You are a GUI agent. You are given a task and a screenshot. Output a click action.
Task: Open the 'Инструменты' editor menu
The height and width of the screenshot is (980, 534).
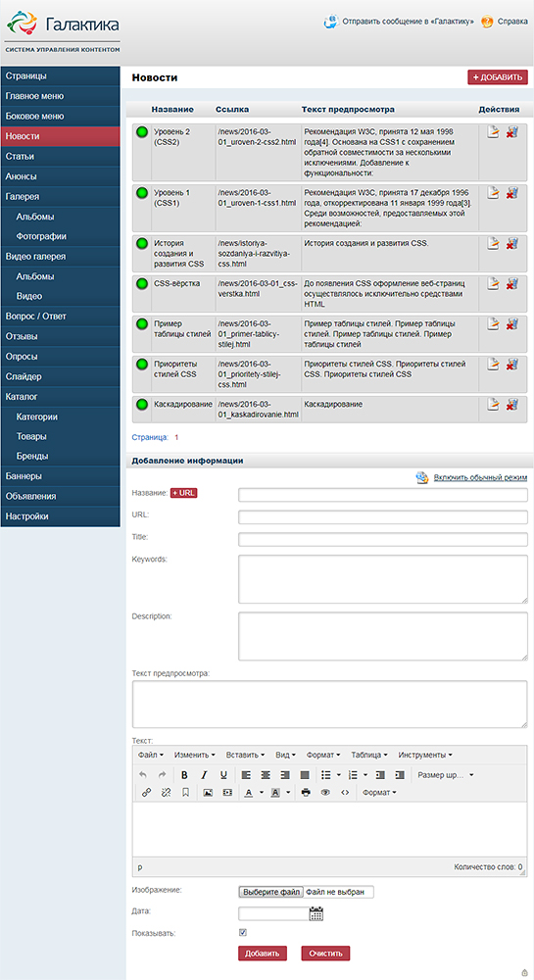click(425, 755)
